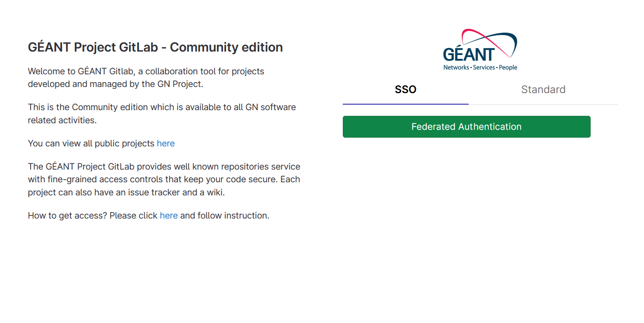
Task: Click "Services" in the logo tagline
Action: coord(484,68)
